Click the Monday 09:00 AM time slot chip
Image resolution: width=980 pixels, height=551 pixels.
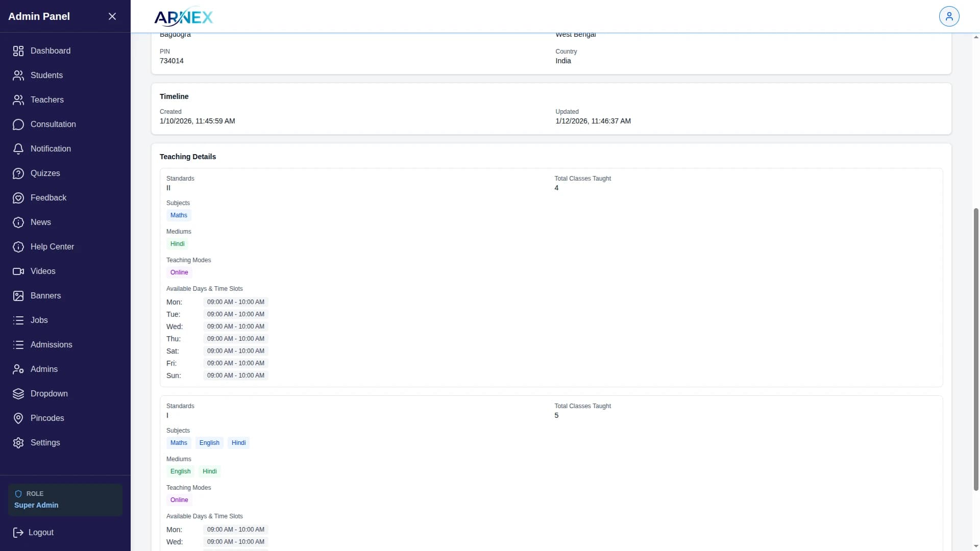(235, 302)
